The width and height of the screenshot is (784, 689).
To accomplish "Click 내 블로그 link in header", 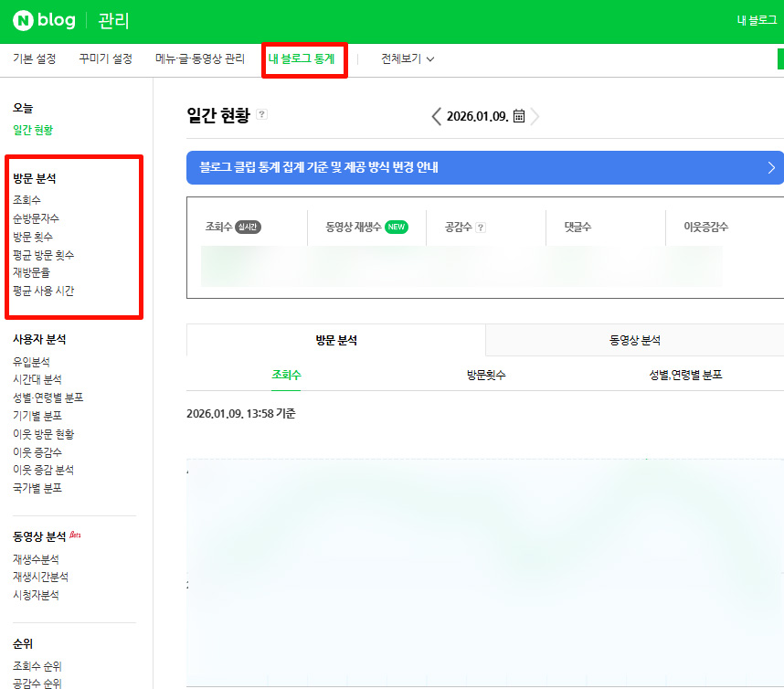I will pyautogui.click(x=757, y=21).
